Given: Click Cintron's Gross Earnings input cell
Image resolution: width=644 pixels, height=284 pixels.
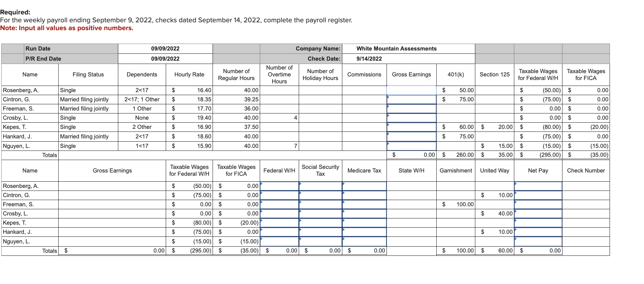Looking at the screenshot, I should pos(411,99).
